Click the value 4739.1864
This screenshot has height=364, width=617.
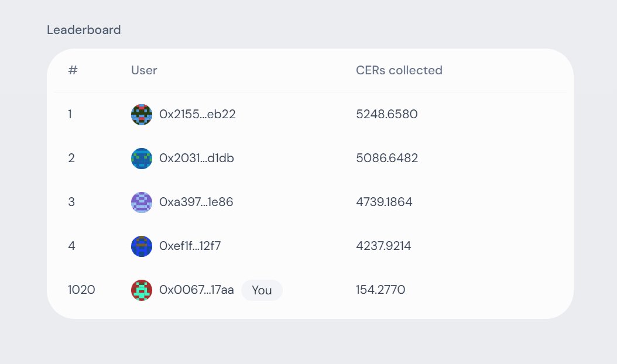pos(385,202)
